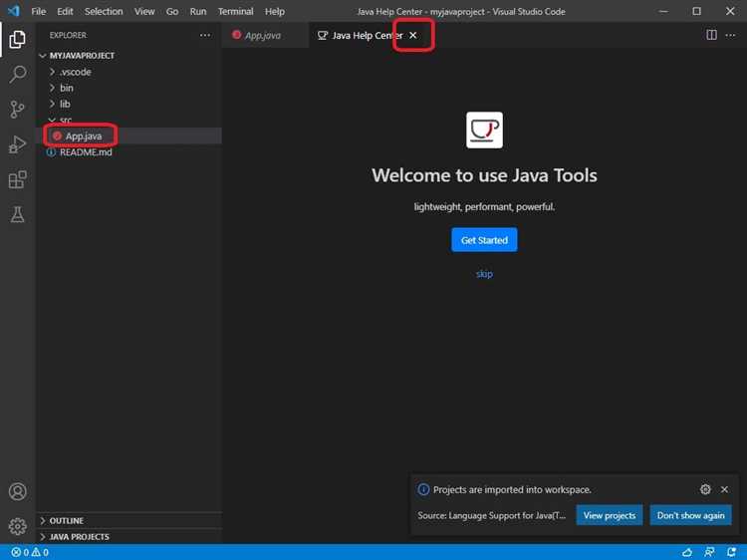Open the View menu
Image resolution: width=747 pixels, height=560 pixels.
pyautogui.click(x=143, y=11)
